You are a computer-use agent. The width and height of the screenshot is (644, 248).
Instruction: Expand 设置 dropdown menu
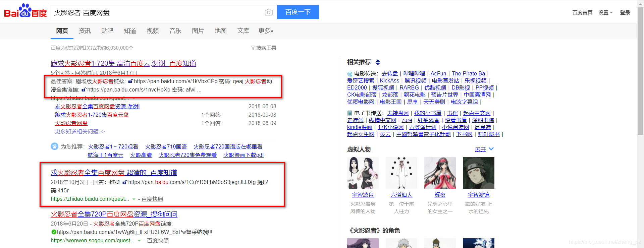click(605, 13)
